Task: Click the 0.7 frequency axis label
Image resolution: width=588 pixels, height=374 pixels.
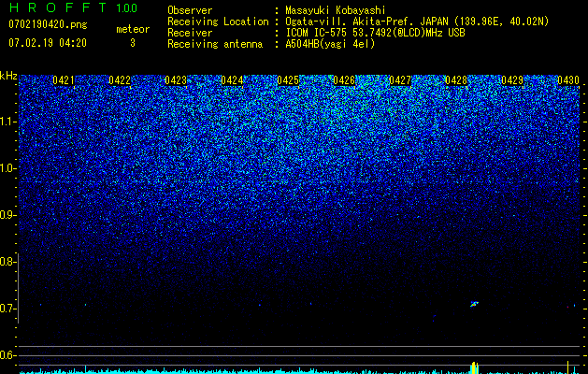Action: point(7,309)
